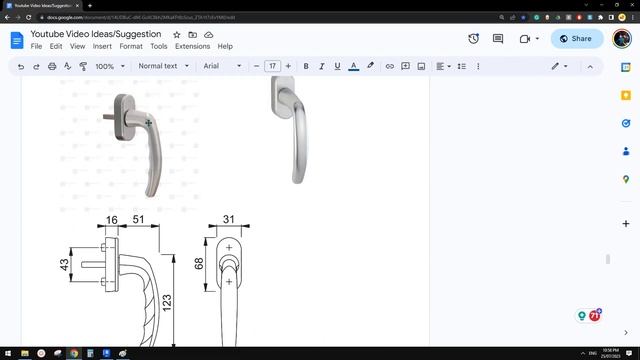Toggle bold formatting
Viewport: 640px width, 360px height.
point(306,66)
